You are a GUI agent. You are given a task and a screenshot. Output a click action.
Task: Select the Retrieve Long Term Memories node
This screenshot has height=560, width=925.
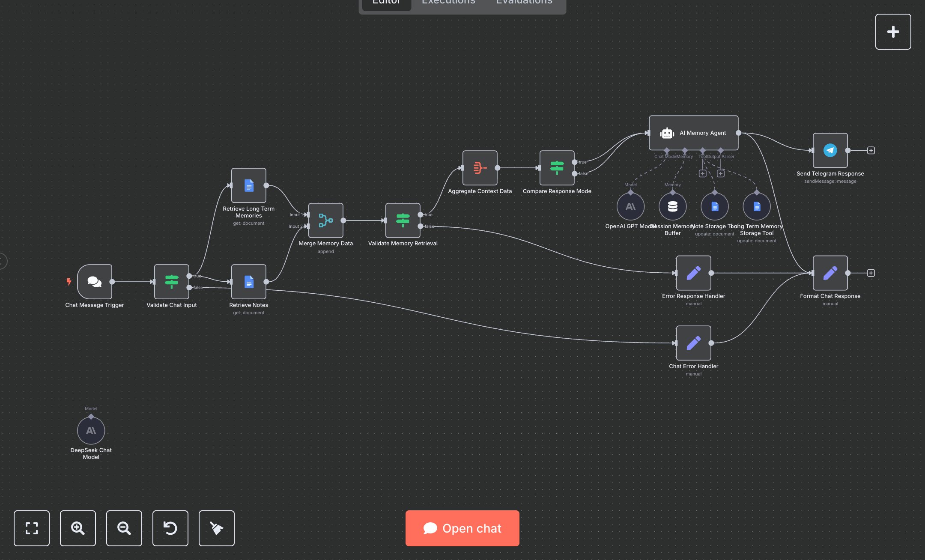(248, 185)
